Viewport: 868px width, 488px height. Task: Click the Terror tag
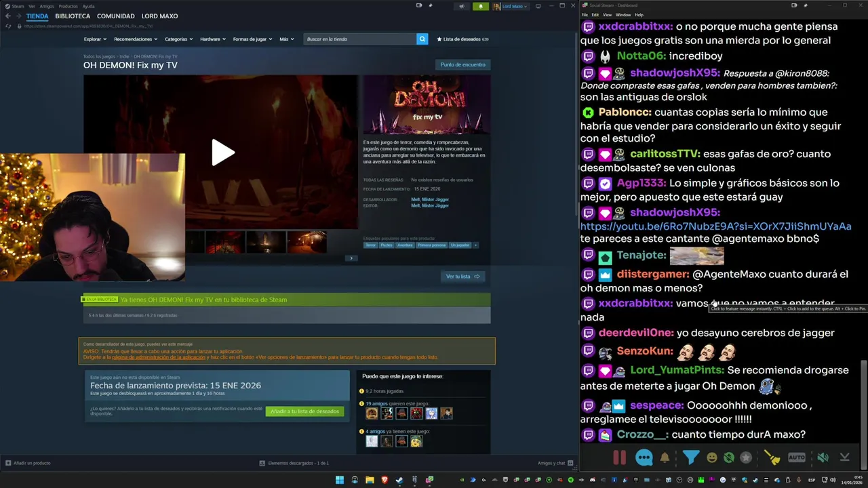[370, 245]
